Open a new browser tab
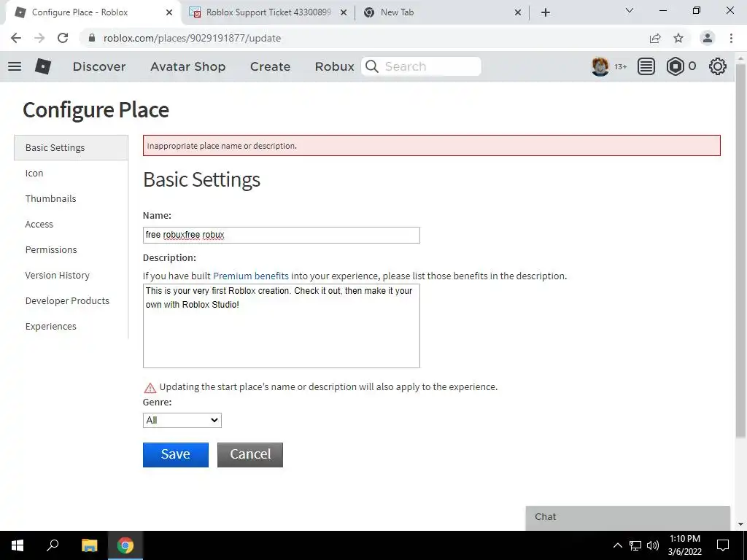 pyautogui.click(x=546, y=12)
